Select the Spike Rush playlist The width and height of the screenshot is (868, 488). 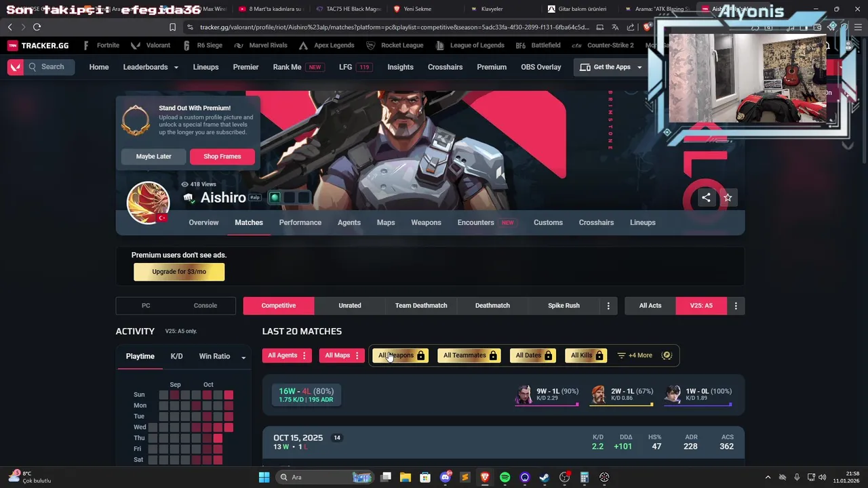564,306
